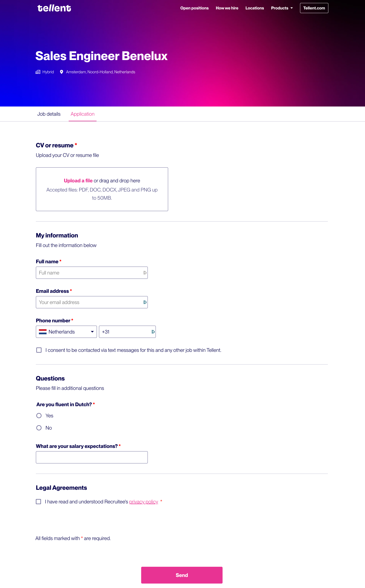Open Recruitee's privacy policy link
This screenshot has height=588, width=365.
point(143,502)
